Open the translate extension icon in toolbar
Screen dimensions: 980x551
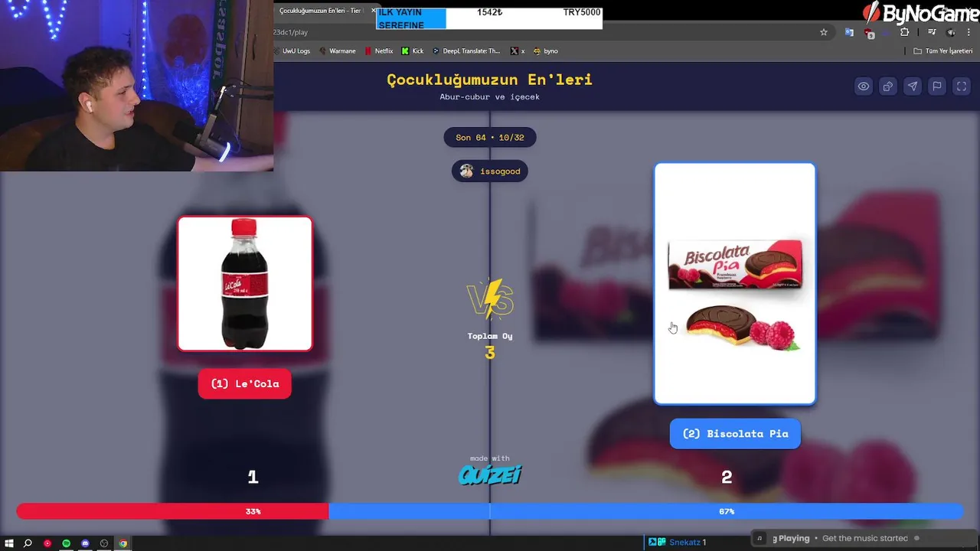(849, 32)
